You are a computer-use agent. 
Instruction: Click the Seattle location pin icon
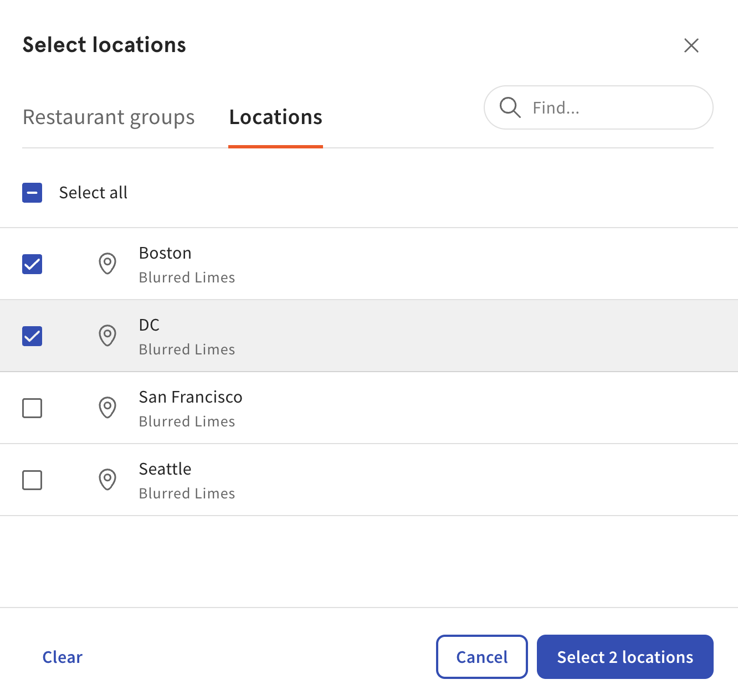coord(107,480)
